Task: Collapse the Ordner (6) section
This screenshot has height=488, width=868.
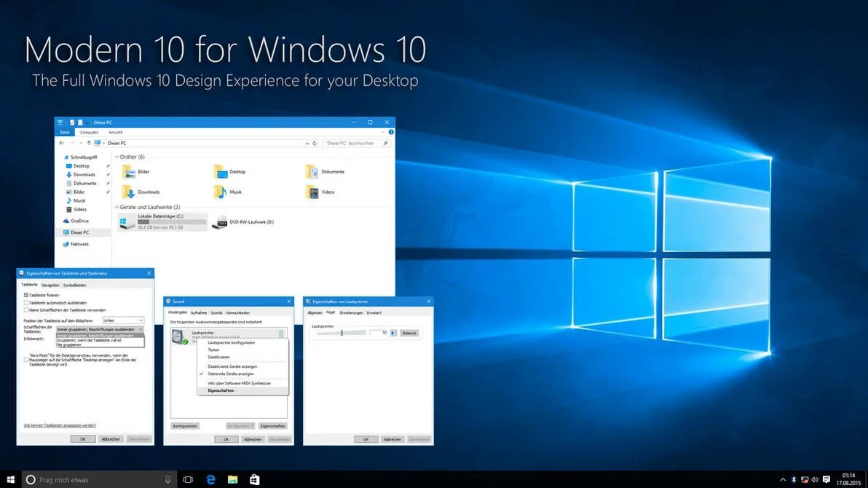Action: coord(117,157)
